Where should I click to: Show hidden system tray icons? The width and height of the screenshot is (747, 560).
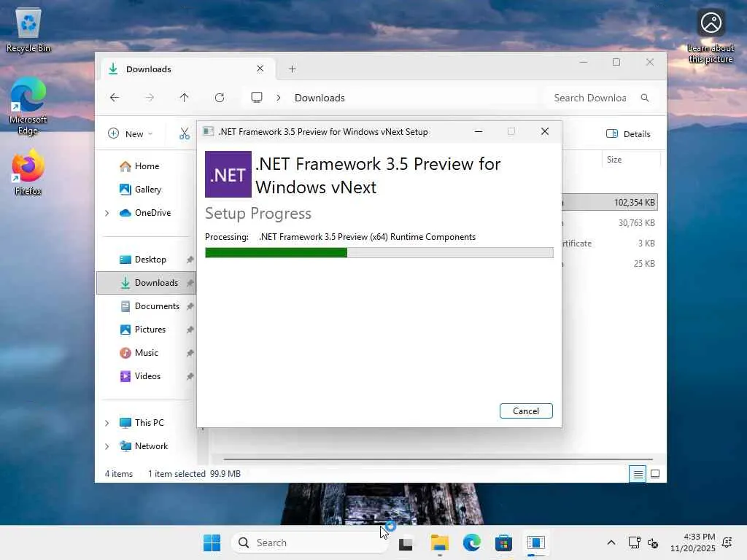[611, 542]
